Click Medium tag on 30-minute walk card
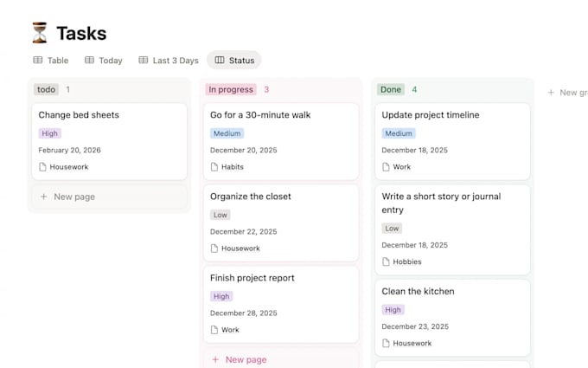Viewport: 588px width, 368px height. [227, 133]
